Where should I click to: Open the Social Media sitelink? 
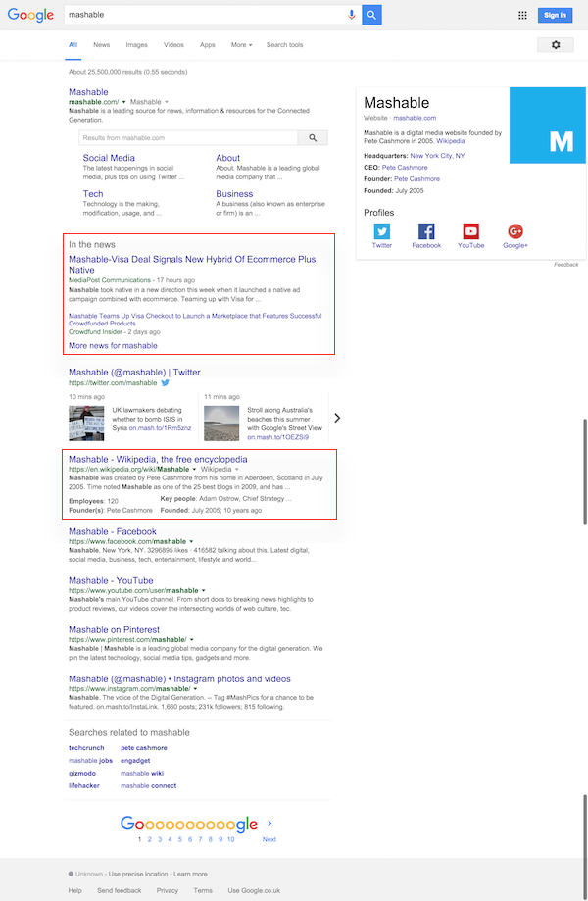point(109,158)
